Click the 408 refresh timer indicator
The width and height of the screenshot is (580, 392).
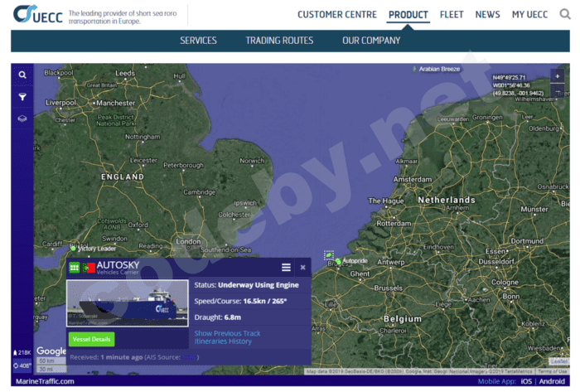[22, 365]
